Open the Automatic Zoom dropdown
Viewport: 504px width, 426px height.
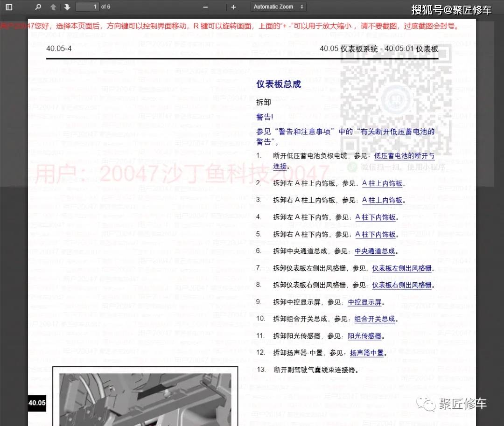(279, 7)
